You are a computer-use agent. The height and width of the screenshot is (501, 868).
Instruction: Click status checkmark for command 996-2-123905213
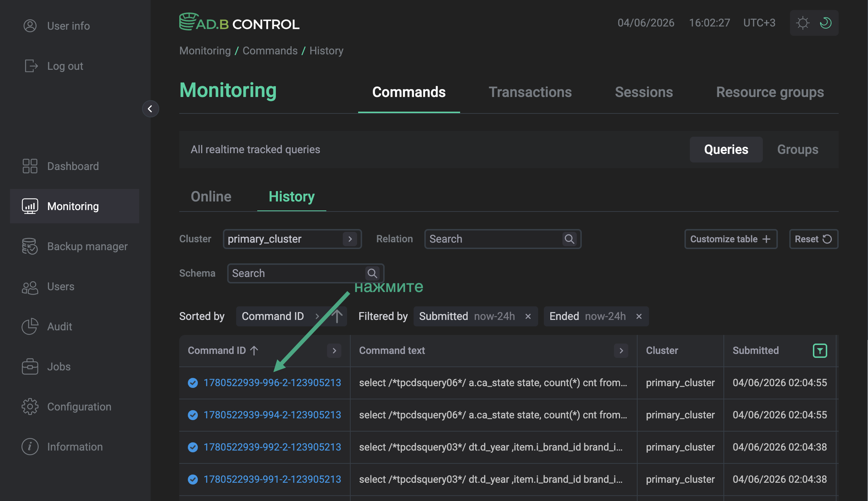[x=193, y=383]
